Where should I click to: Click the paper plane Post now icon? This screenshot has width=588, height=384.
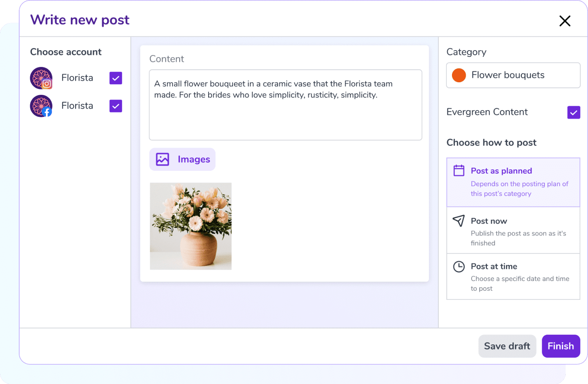click(x=459, y=221)
